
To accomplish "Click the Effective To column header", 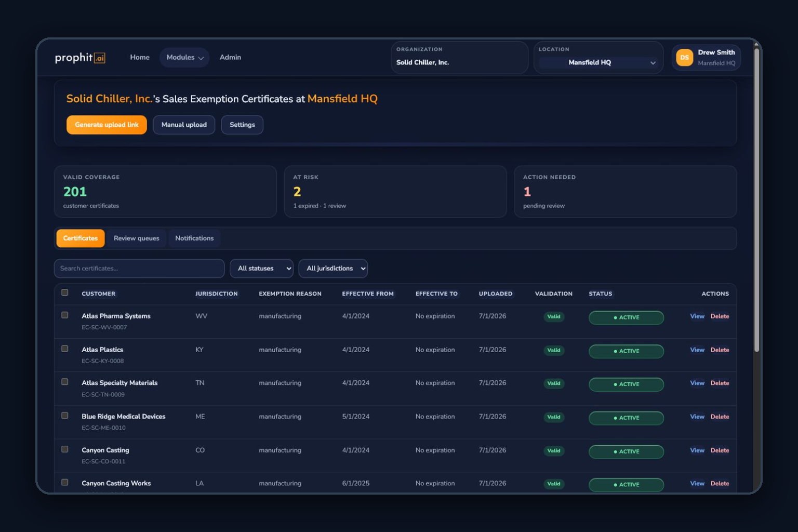I will (x=436, y=294).
